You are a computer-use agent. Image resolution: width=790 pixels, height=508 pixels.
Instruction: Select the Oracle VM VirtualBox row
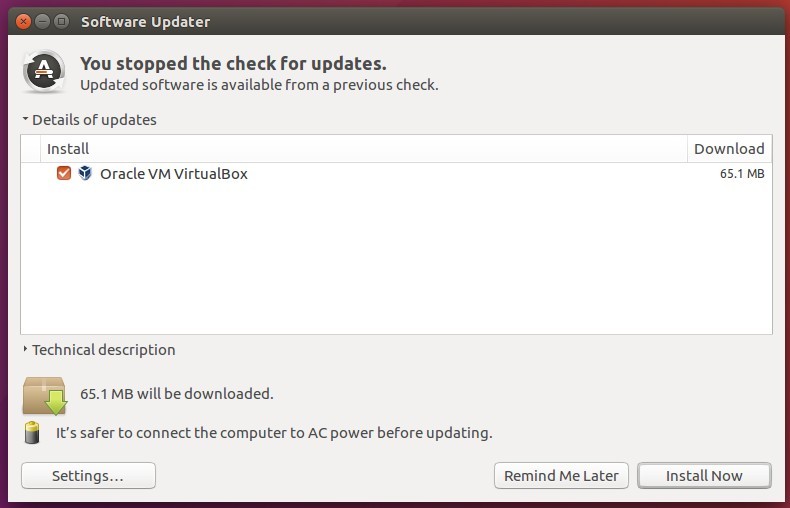point(397,173)
